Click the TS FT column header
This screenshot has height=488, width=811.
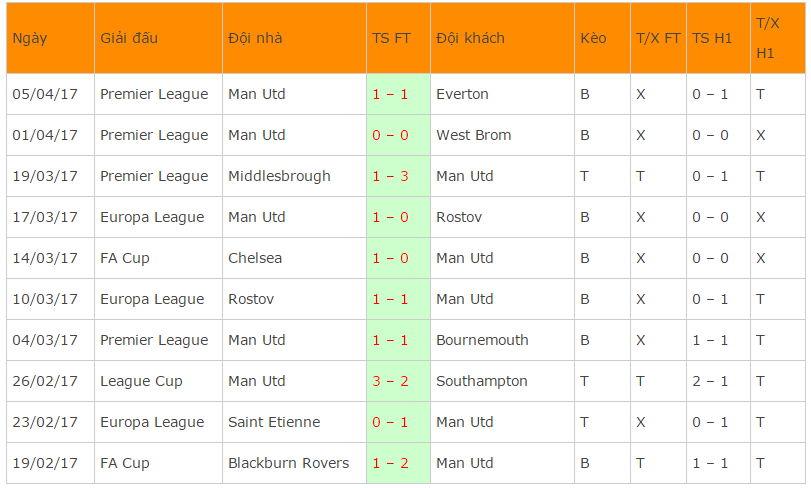(391, 38)
